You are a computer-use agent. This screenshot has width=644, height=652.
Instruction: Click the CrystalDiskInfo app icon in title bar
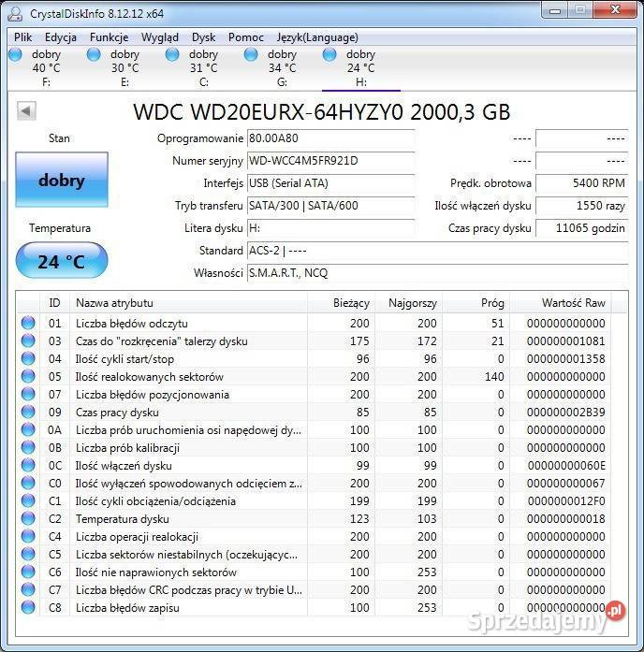coord(15,13)
